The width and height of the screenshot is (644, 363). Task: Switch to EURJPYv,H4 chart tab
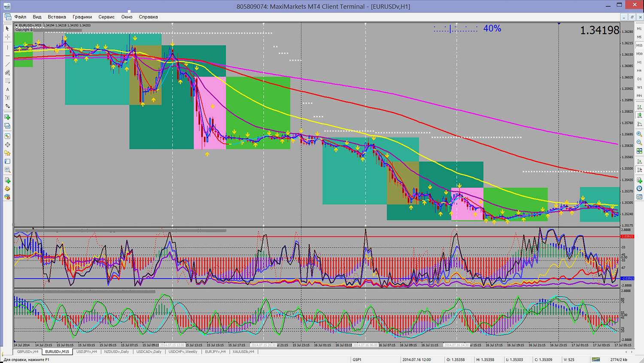[215, 351]
